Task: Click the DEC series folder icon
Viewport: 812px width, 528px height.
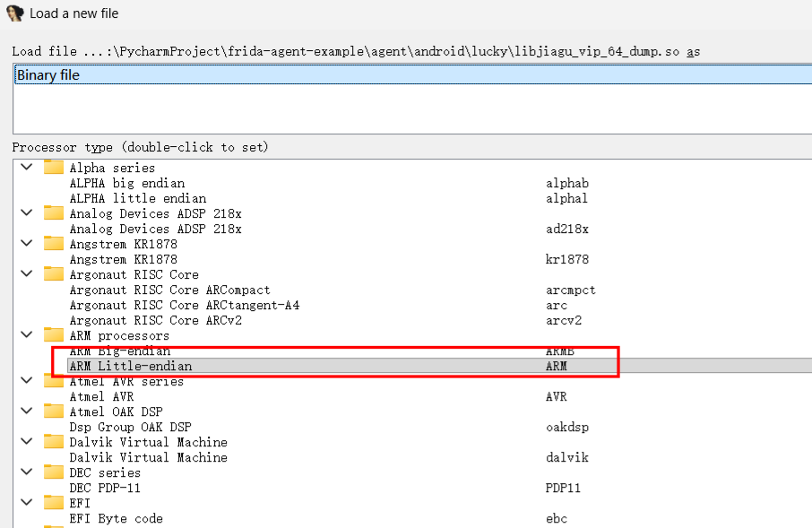Action: pos(54,472)
